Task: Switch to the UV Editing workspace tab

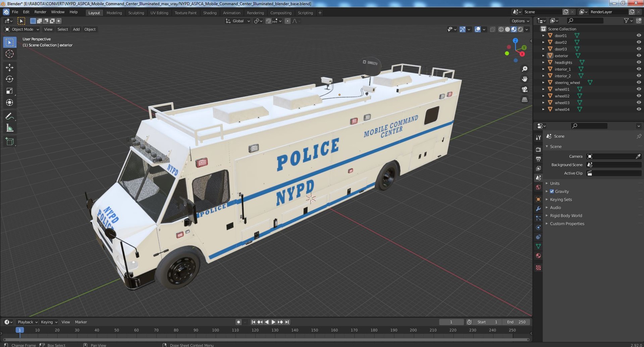Action: pyautogui.click(x=159, y=13)
